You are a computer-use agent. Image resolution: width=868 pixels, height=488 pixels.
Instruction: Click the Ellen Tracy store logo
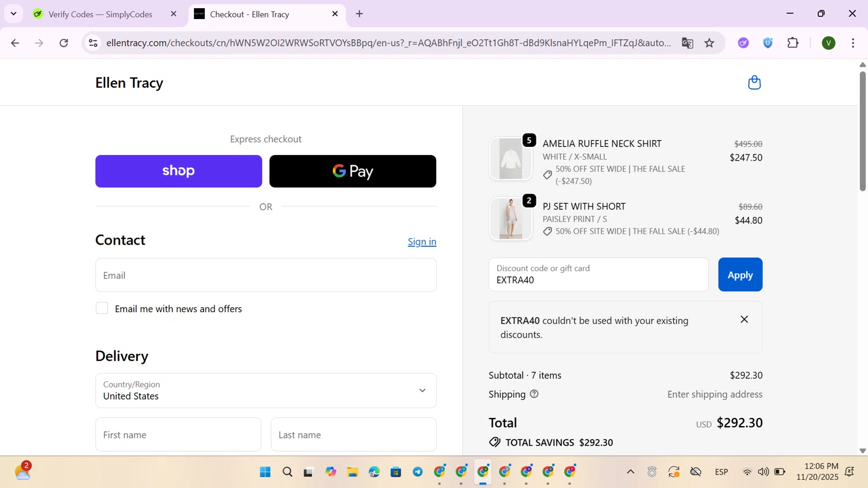coord(129,83)
